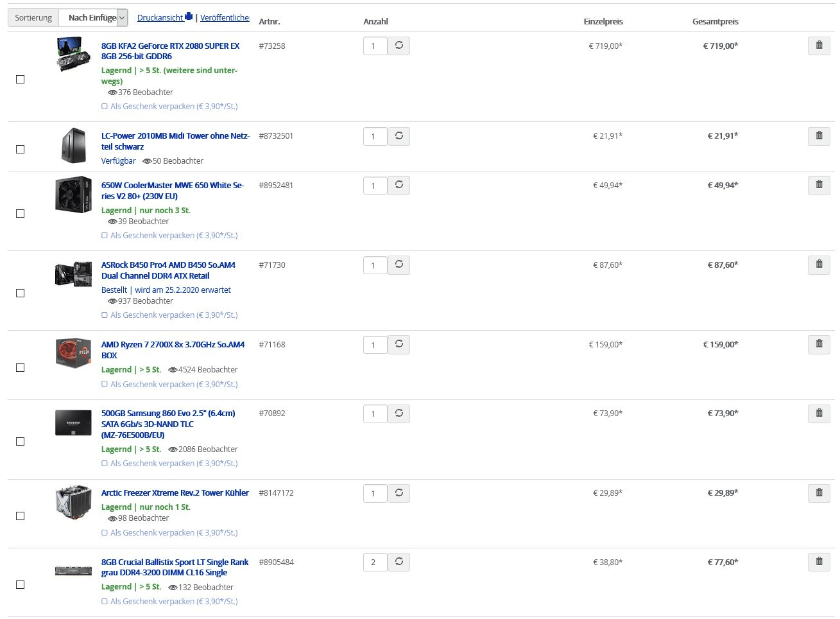Viewport: 840px width, 619px height.
Task: Open 8GB Crucial Ballistix Sport LT link
Action: coord(175,567)
